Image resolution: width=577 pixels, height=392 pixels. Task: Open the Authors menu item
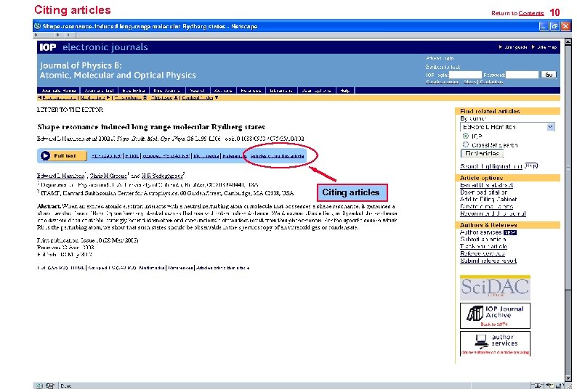point(223,91)
